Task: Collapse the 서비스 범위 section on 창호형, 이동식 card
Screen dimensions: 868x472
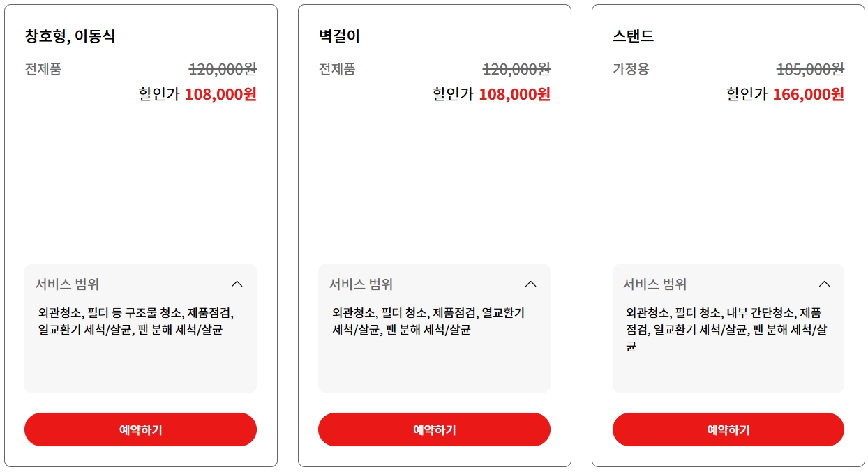Action: (x=237, y=284)
